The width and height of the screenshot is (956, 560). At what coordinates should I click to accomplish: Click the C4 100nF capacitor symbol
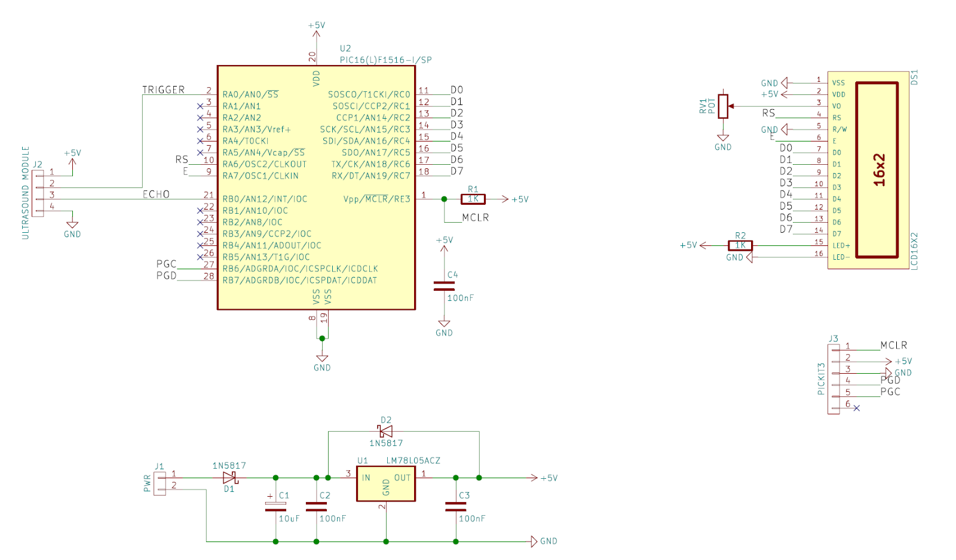[x=444, y=286]
